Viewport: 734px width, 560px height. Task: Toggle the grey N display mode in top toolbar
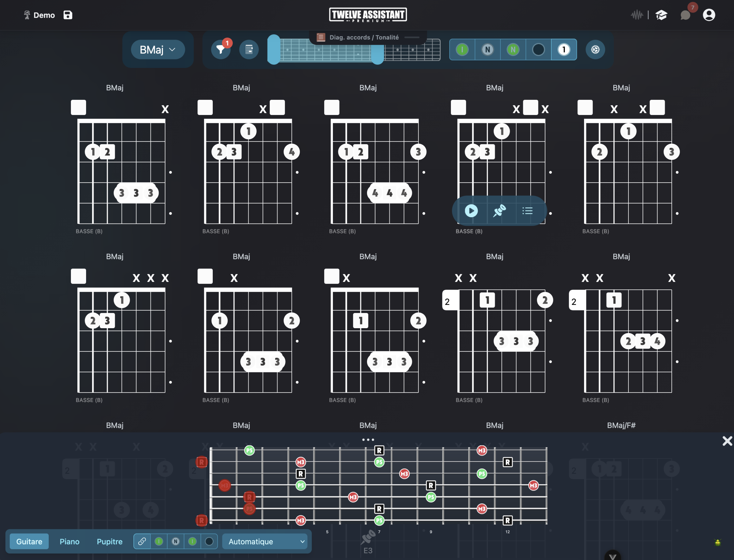point(487,50)
